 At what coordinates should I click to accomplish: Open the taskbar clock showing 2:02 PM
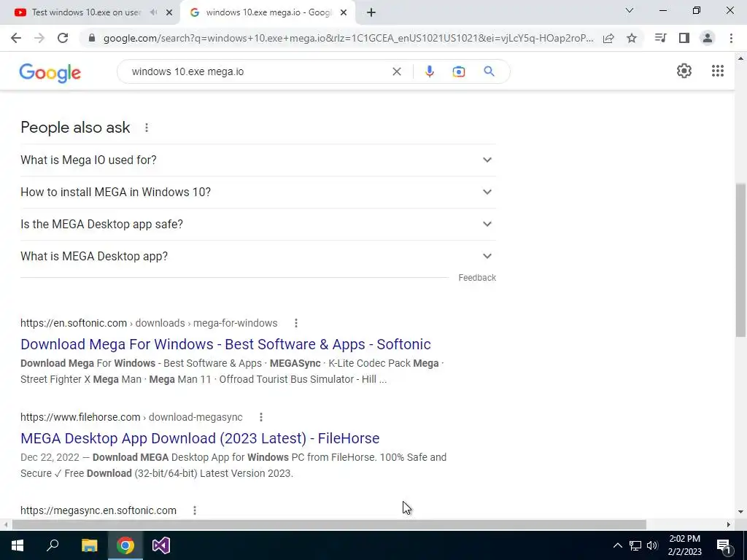pyautogui.click(x=685, y=545)
